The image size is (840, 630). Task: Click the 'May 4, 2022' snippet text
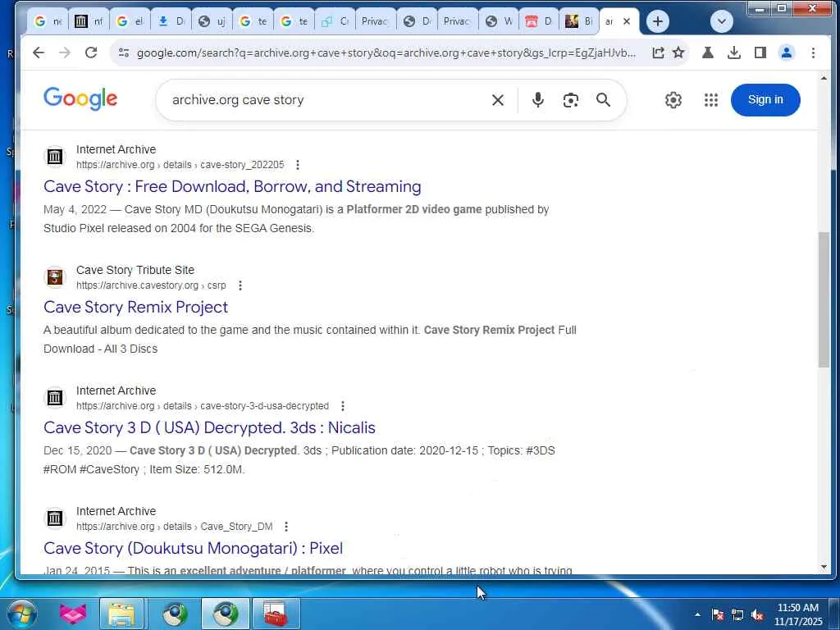point(75,209)
